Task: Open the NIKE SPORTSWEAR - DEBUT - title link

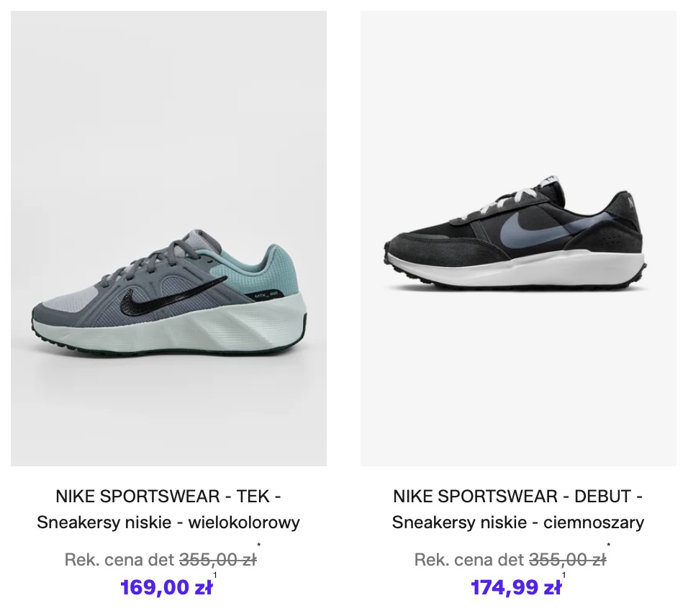Action: 518,497
